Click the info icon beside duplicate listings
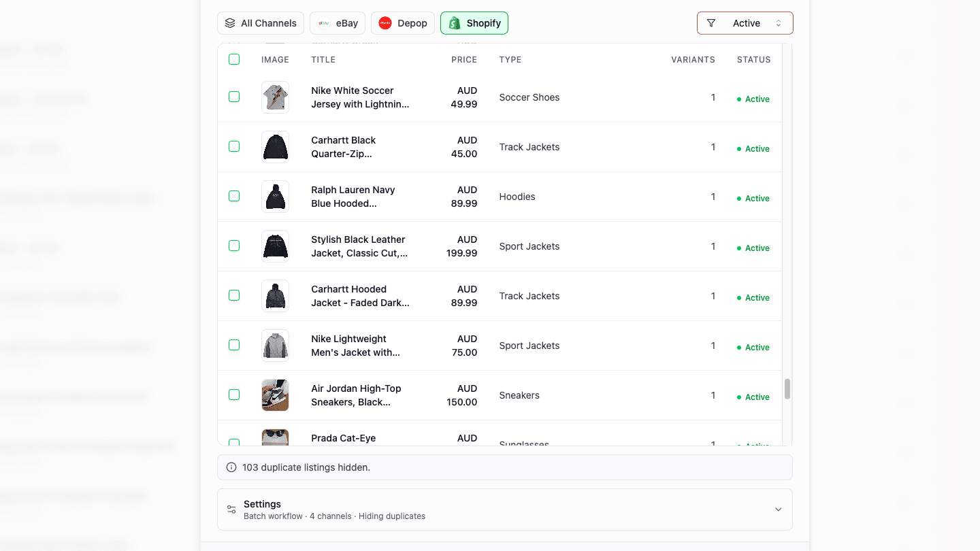The image size is (980, 551). pos(231,467)
